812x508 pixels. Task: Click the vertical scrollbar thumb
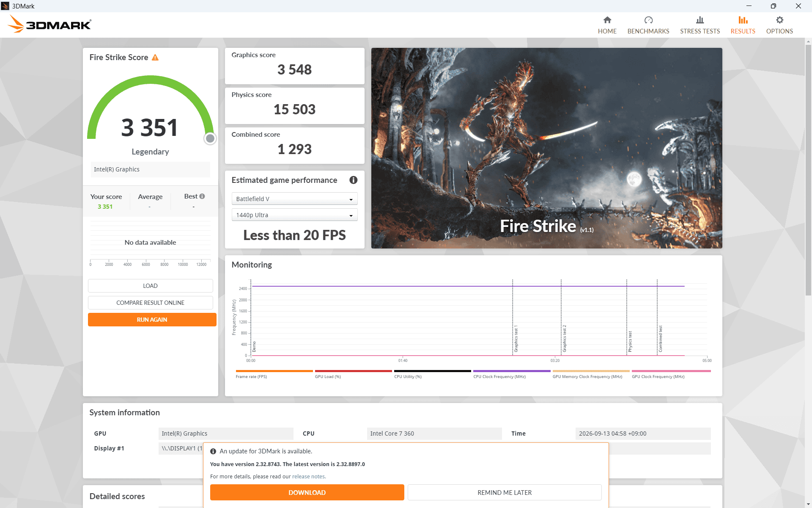pyautogui.click(x=808, y=169)
